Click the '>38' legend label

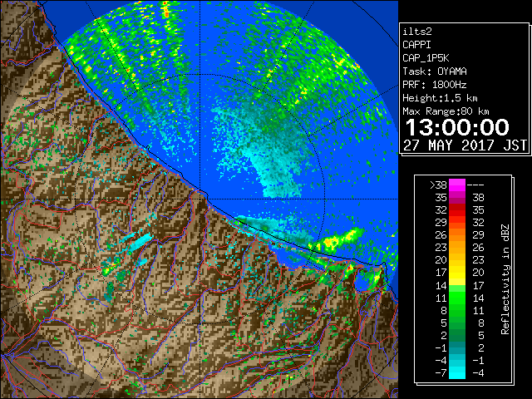click(x=438, y=185)
